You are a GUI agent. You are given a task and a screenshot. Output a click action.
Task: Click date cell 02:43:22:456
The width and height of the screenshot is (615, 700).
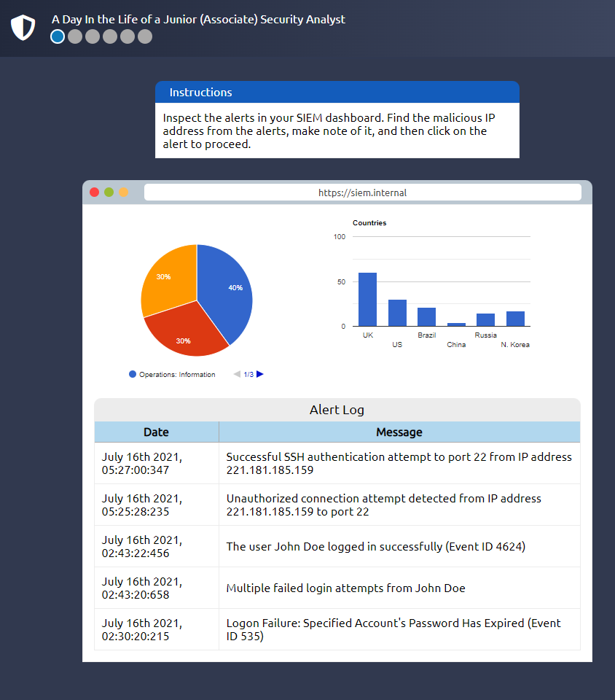(x=157, y=546)
